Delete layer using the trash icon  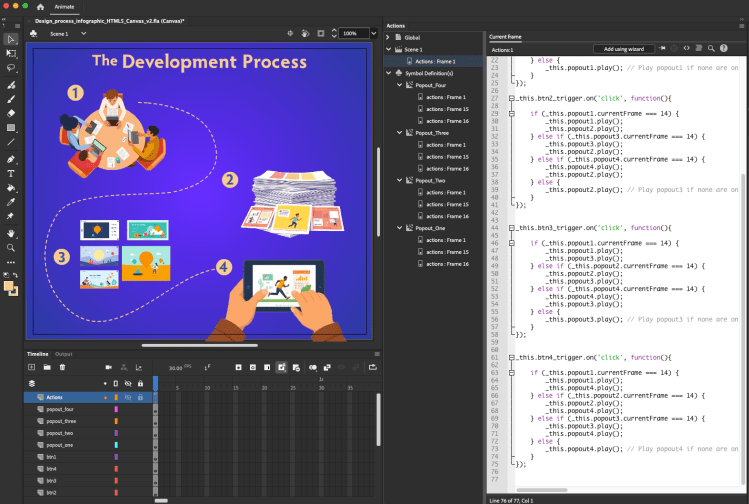[x=62, y=367]
